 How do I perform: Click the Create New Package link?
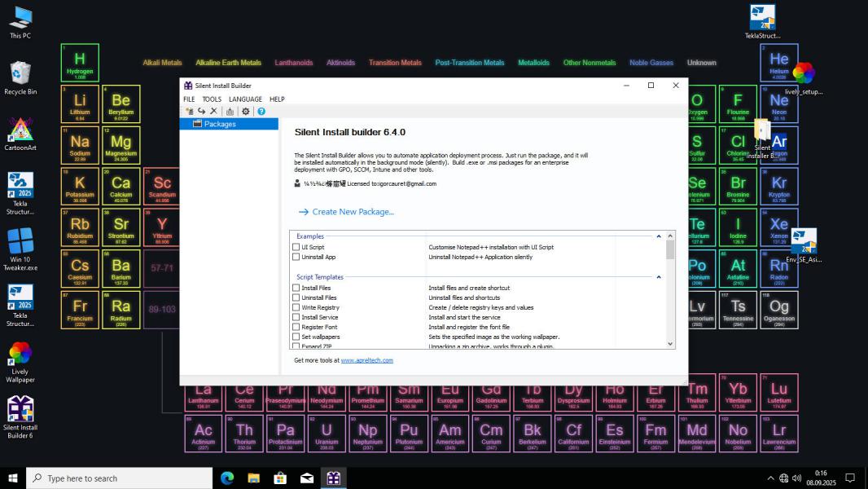click(353, 212)
